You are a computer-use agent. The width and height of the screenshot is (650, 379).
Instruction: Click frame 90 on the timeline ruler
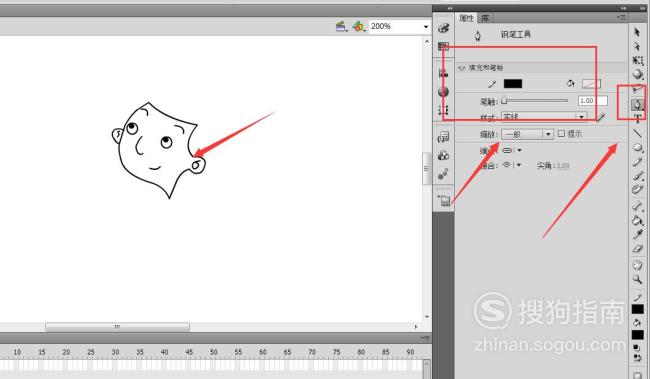pos(410,352)
